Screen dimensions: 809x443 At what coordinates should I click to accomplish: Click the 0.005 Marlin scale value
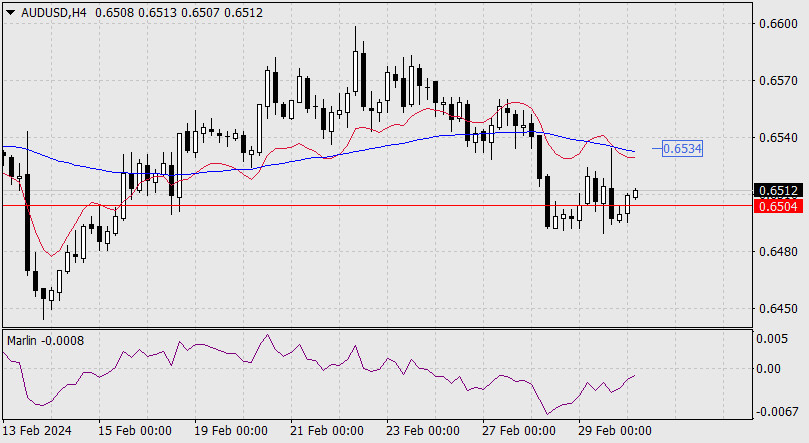click(x=772, y=339)
